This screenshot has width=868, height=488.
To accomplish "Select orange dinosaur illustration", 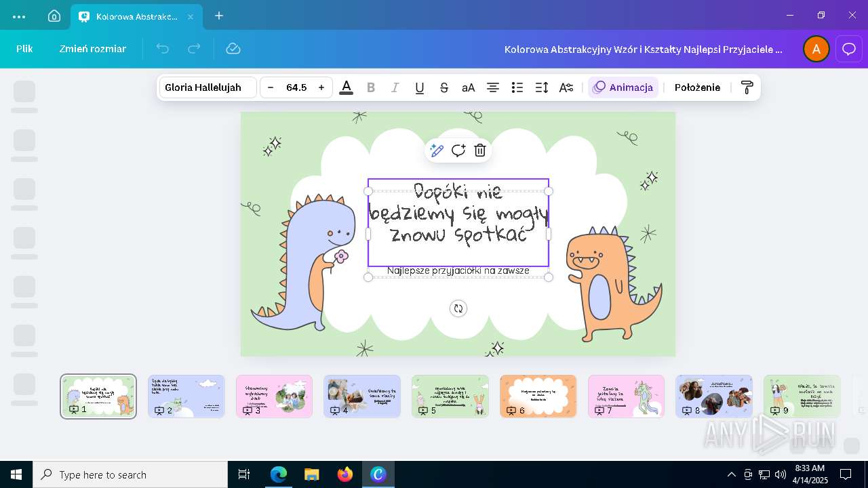I will click(x=614, y=285).
